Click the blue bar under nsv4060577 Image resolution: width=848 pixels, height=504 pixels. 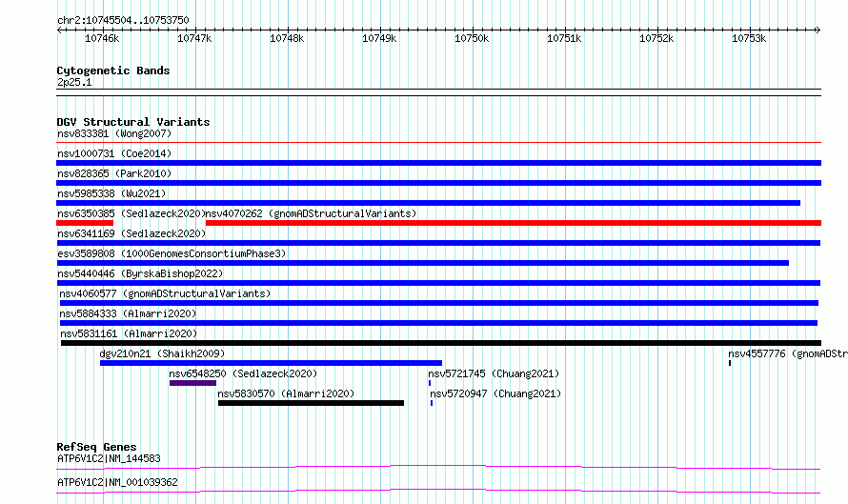pos(439,303)
